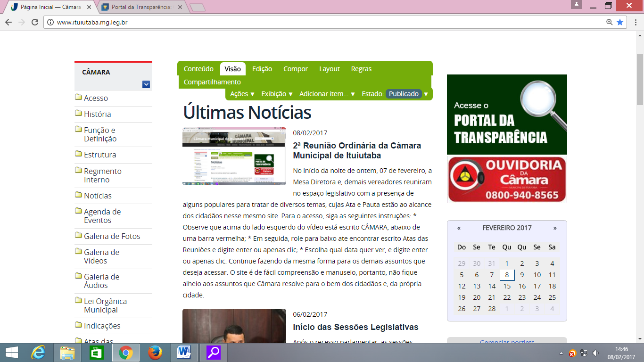Viewport: 644px width, 362px height.
Task: Go back using the browser back arrow
Action: coord(8,22)
